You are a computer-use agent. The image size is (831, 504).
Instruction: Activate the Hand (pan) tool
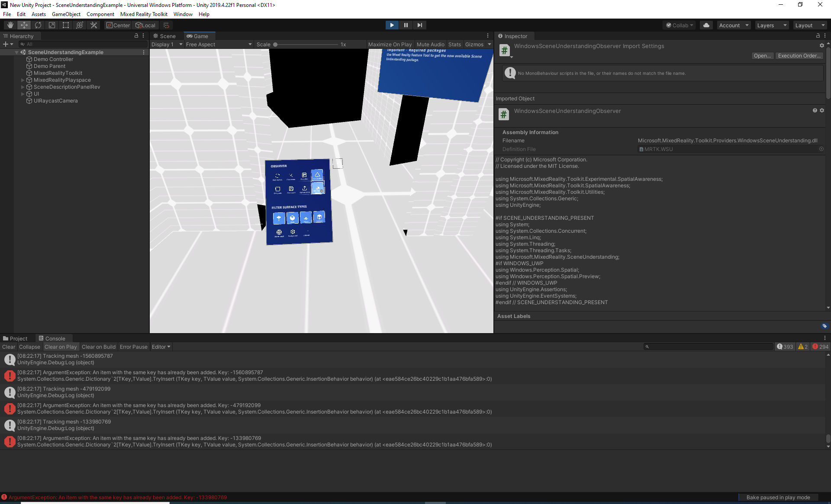pos(10,25)
